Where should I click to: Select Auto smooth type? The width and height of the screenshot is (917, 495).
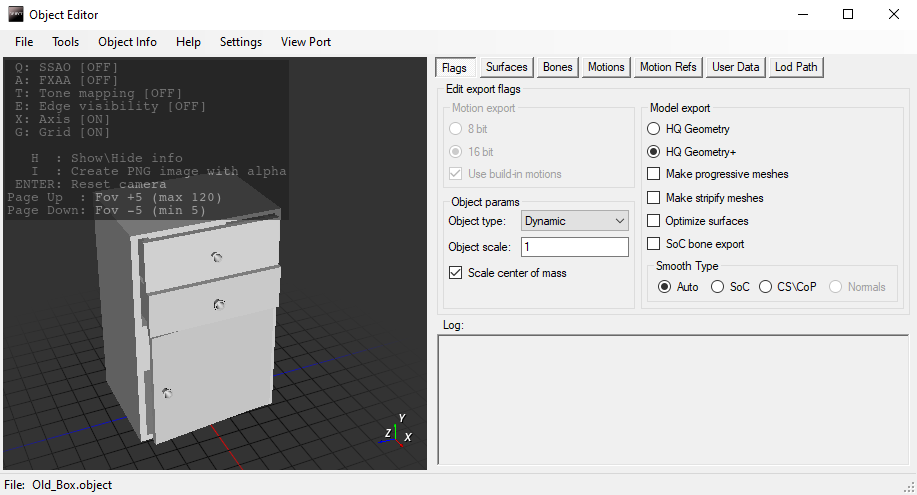(x=678, y=287)
